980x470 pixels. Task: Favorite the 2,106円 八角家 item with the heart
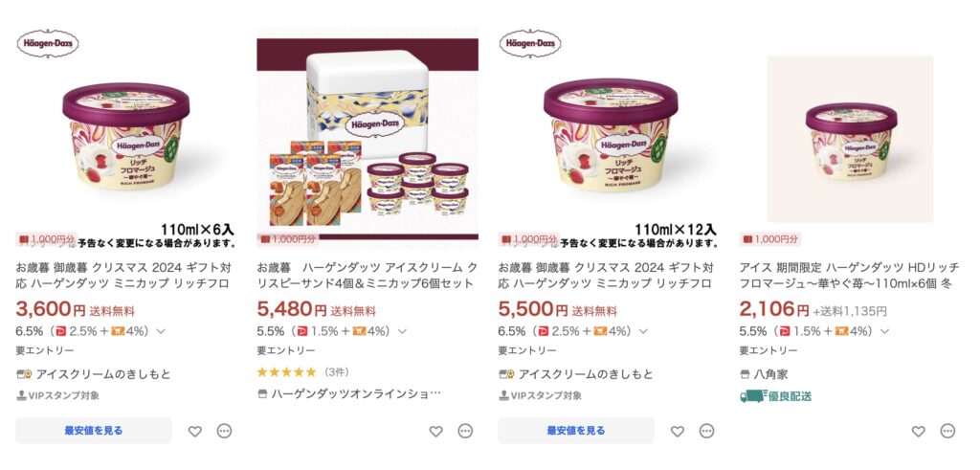918,432
